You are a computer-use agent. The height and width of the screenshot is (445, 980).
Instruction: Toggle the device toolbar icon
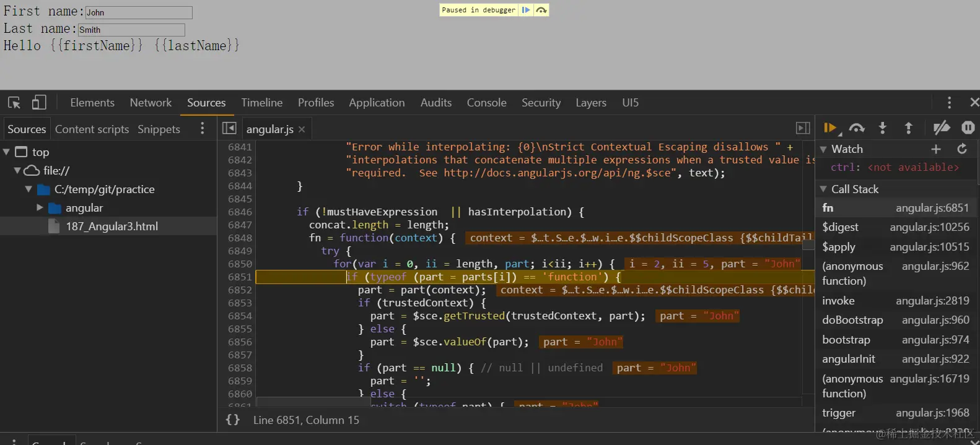point(39,103)
